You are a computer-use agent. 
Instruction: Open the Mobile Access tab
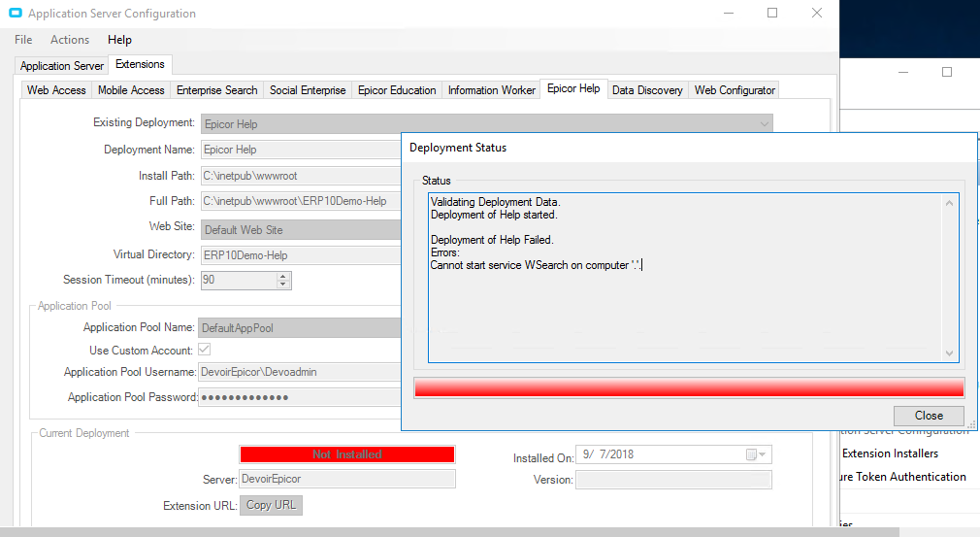[x=131, y=90]
